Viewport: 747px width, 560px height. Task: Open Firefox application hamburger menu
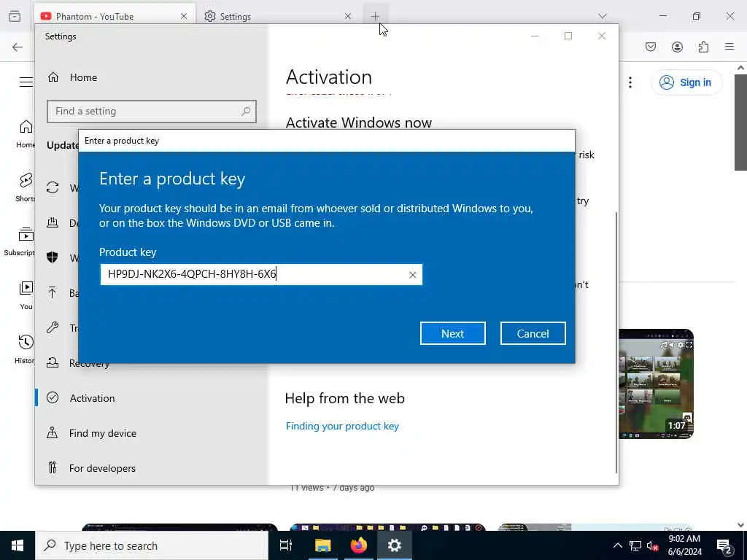(729, 47)
